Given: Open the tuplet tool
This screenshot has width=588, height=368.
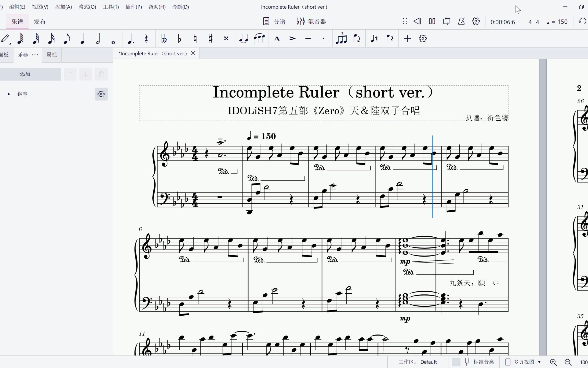Looking at the screenshot, I should [x=341, y=38].
